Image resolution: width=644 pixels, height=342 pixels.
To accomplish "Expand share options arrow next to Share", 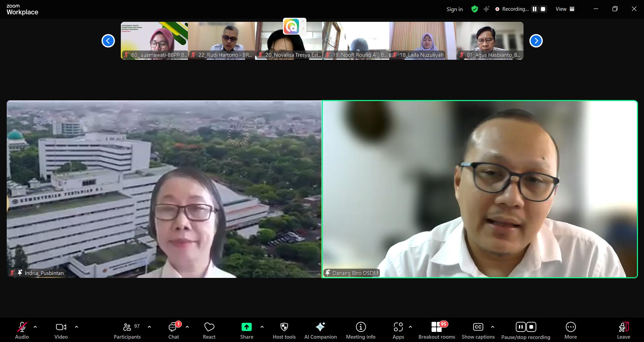I will [x=262, y=327].
